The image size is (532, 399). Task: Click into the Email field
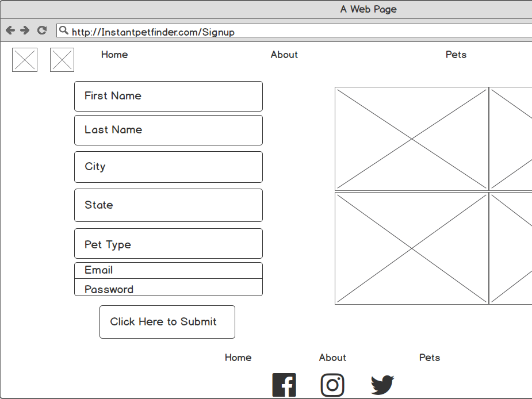169,270
